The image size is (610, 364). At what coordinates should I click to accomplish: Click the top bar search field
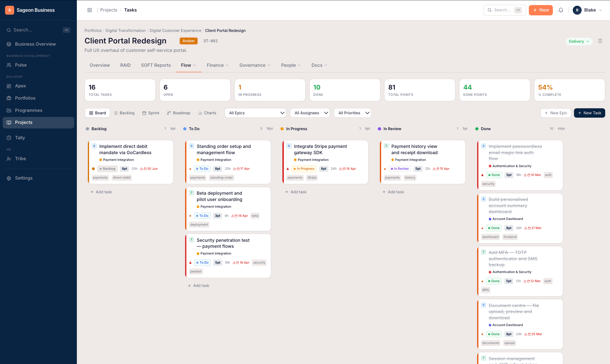505,10
